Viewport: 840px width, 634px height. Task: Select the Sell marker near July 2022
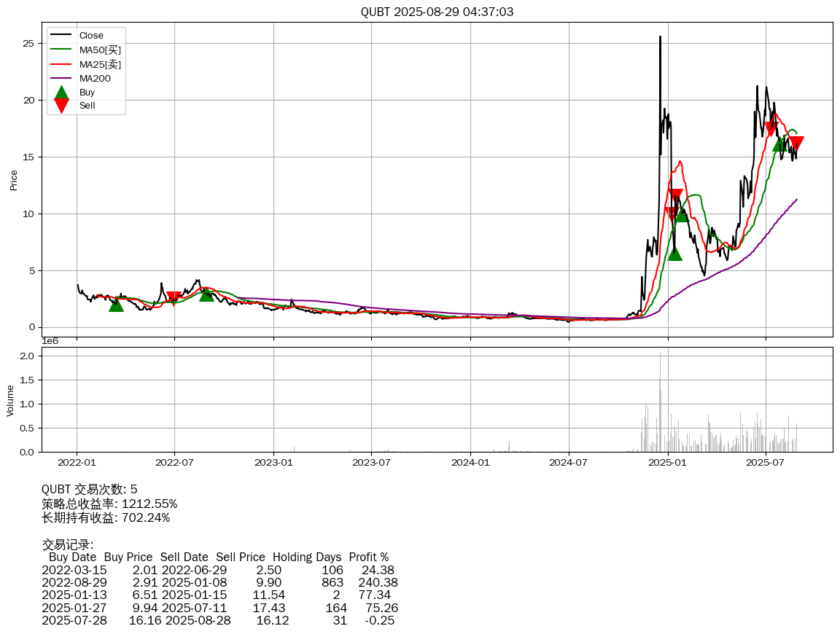pos(174,298)
